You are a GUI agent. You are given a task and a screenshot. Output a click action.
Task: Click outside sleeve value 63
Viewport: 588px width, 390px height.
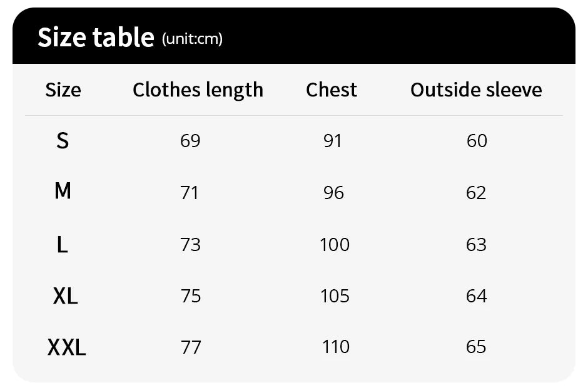point(476,244)
